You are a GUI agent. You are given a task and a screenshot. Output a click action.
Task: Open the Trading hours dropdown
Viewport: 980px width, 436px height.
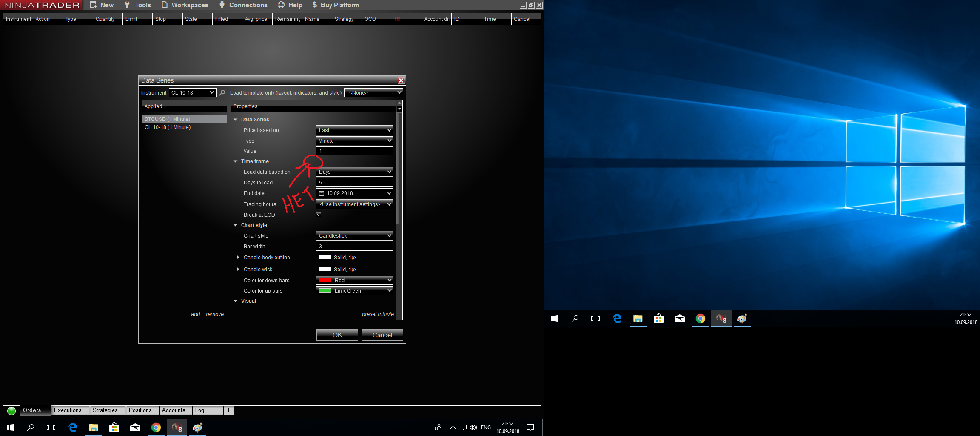[354, 204]
